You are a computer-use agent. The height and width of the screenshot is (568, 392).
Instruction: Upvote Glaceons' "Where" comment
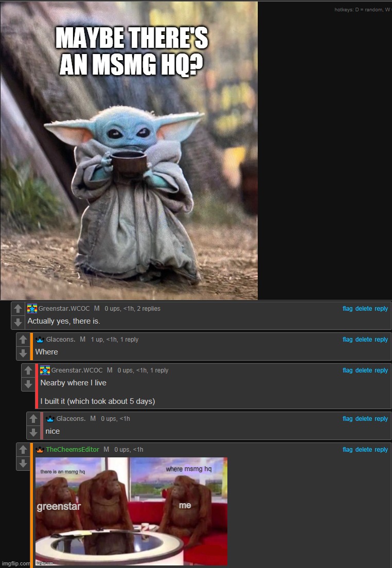[x=23, y=340]
